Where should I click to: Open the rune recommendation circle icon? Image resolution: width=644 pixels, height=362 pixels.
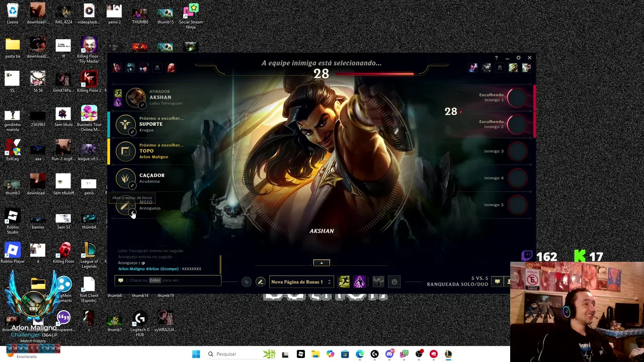click(246, 282)
